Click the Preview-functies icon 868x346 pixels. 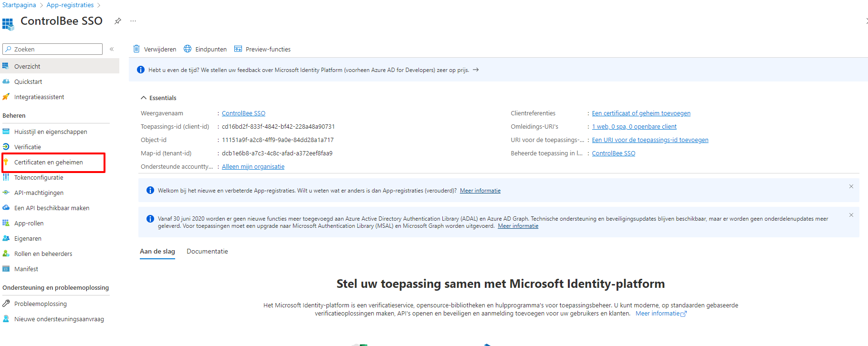pyautogui.click(x=238, y=49)
